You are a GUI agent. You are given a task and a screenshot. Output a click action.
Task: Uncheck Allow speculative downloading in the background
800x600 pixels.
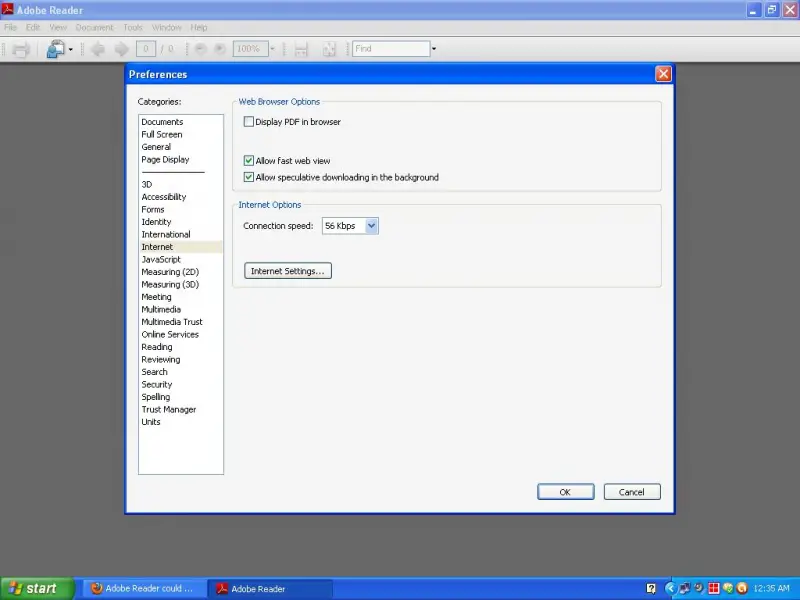point(248,177)
